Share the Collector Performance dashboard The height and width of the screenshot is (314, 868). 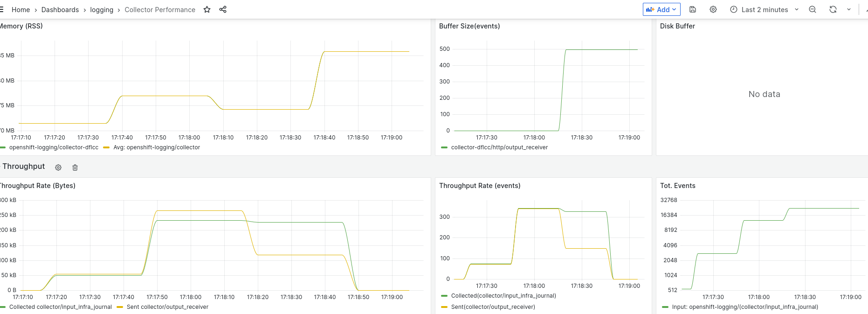click(223, 9)
